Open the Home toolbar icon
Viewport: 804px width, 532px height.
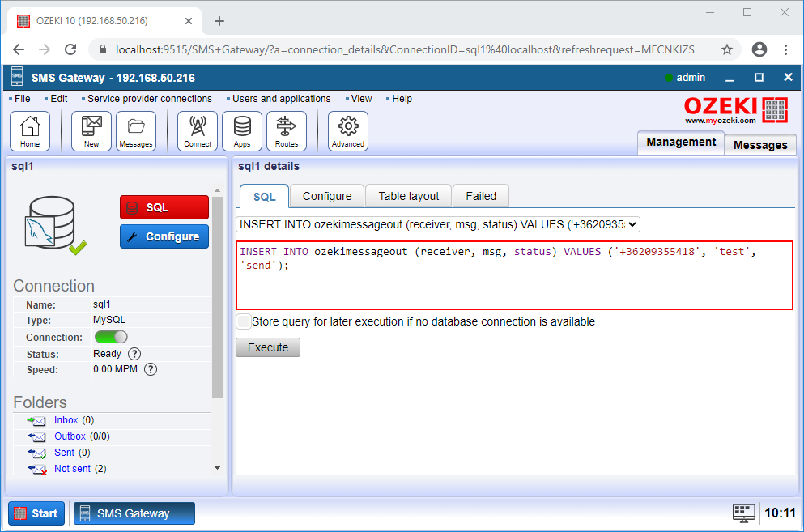click(x=30, y=131)
